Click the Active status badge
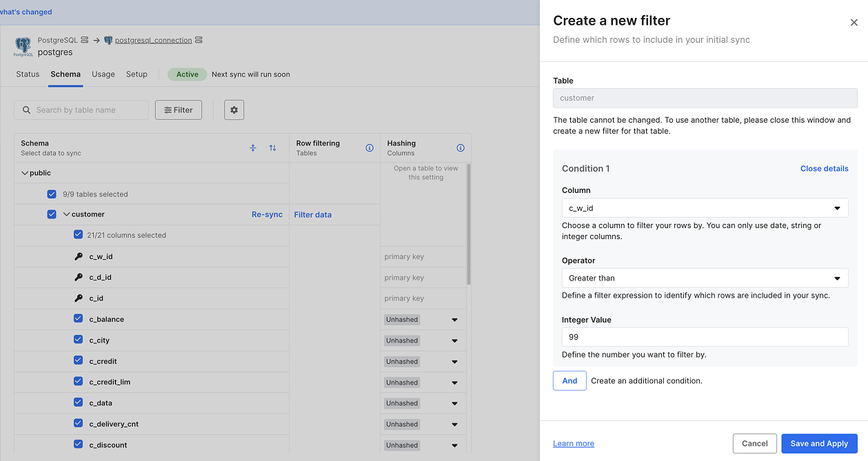This screenshot has width=868, height=461. click(187, 74)
